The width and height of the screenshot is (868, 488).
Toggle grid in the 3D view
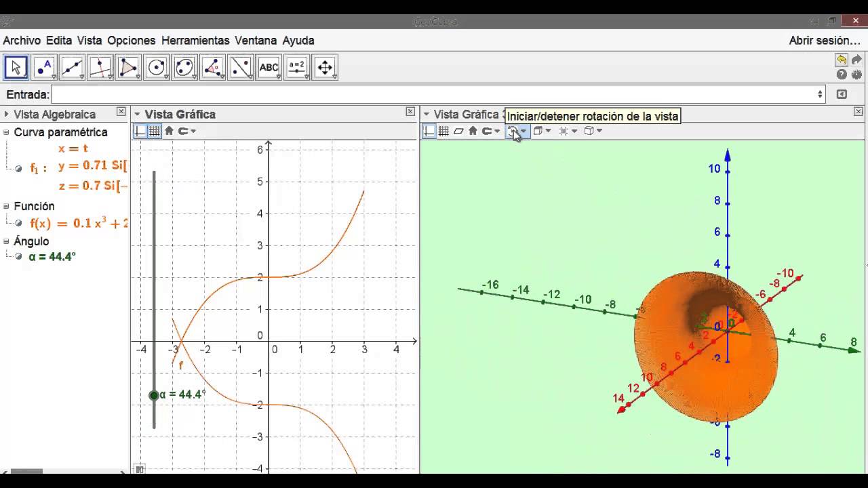[443, 131]
